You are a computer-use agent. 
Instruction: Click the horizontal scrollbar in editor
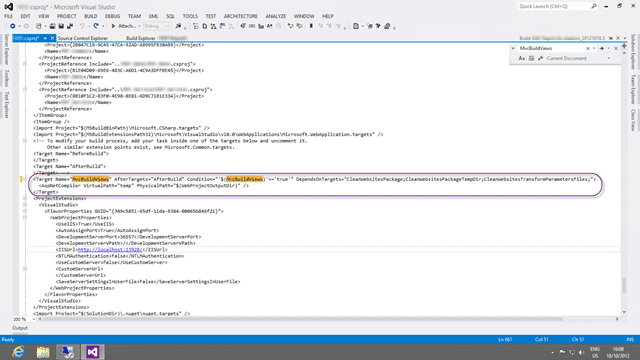point(302,319)
